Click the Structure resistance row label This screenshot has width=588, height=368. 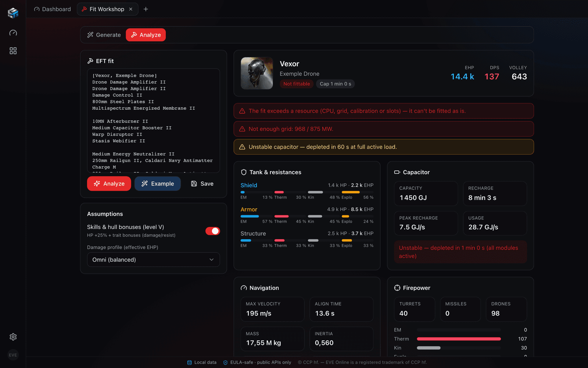(253, 234)
